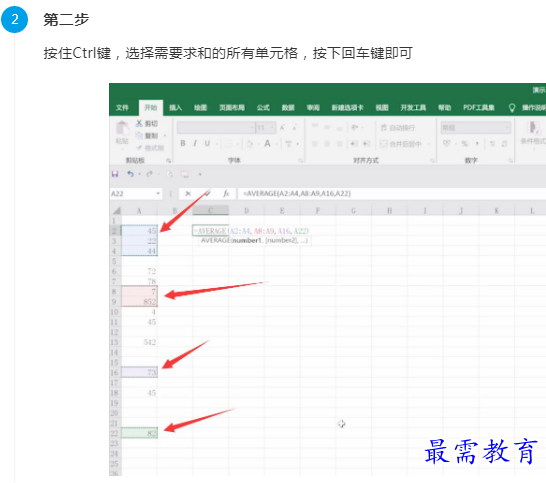This screenshot has height=483, width=546.
Task: Enable Wrap Text (自动换行)
Action: pyautogui.click(x=397, y=128)
